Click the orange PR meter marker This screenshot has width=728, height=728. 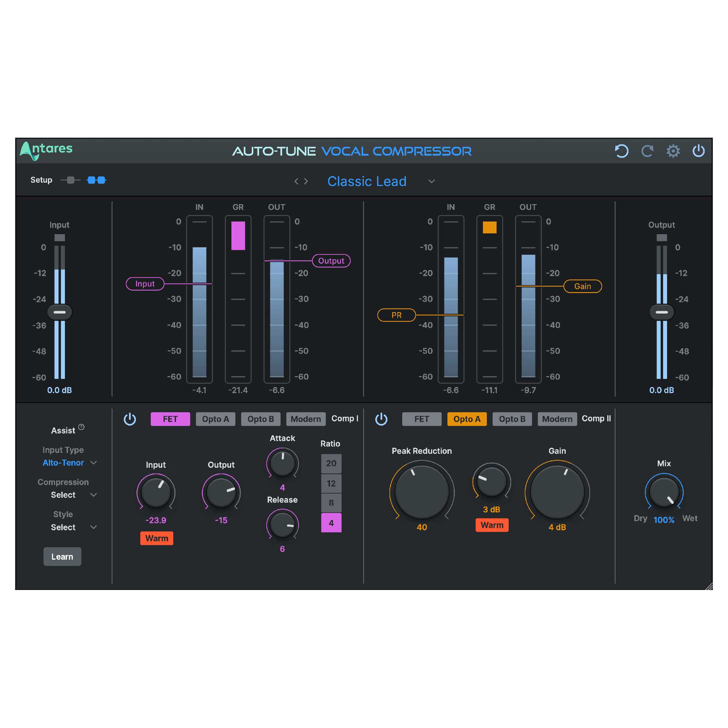click(396, 315)
